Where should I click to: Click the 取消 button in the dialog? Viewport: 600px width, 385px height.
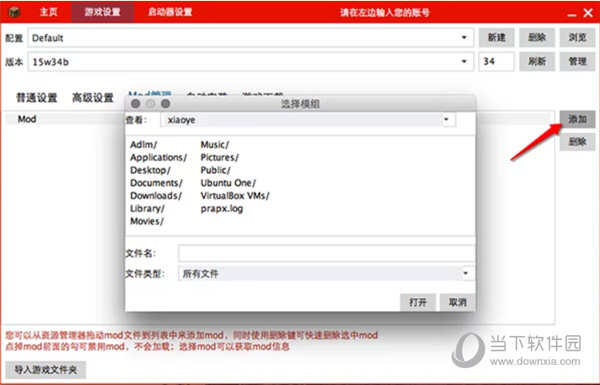457,302
